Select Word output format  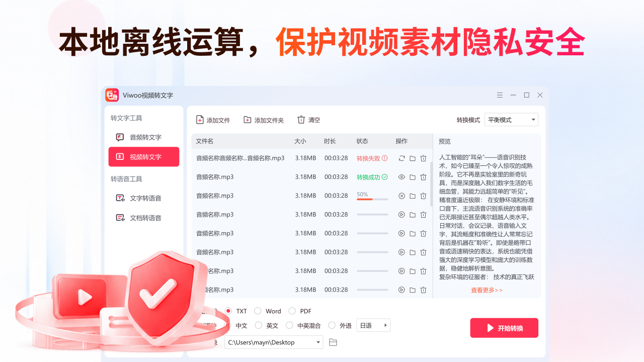(258, 311)
